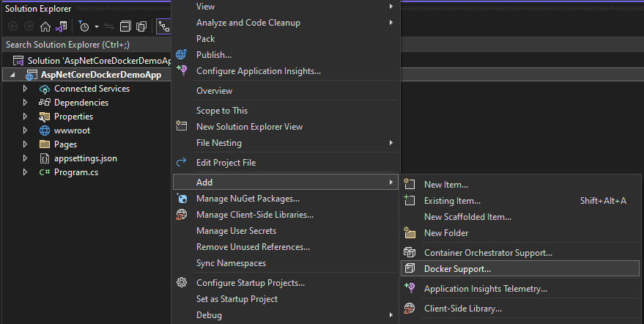The width and height of the screenshot is (644, 324).
Task: Click the Docker Support icon in submenu
Action: click(x=410, y=269)
